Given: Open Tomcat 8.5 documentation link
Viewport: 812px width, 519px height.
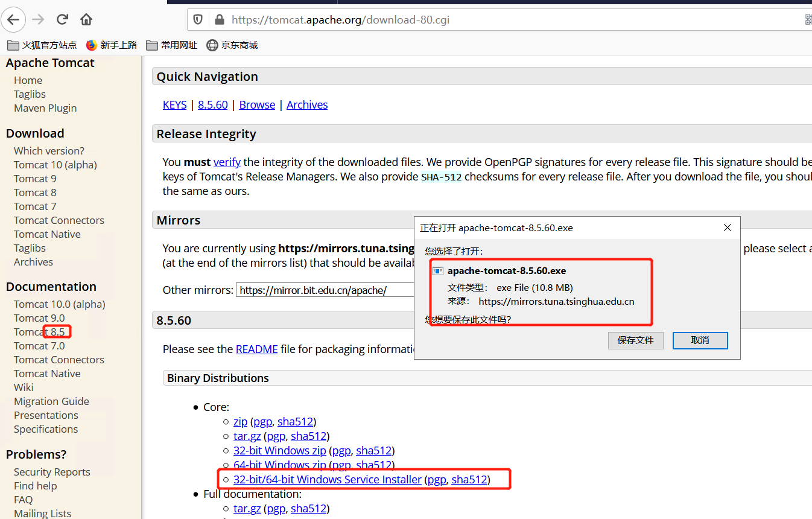Looking at the screenshot, I should (x=39, y=332).
